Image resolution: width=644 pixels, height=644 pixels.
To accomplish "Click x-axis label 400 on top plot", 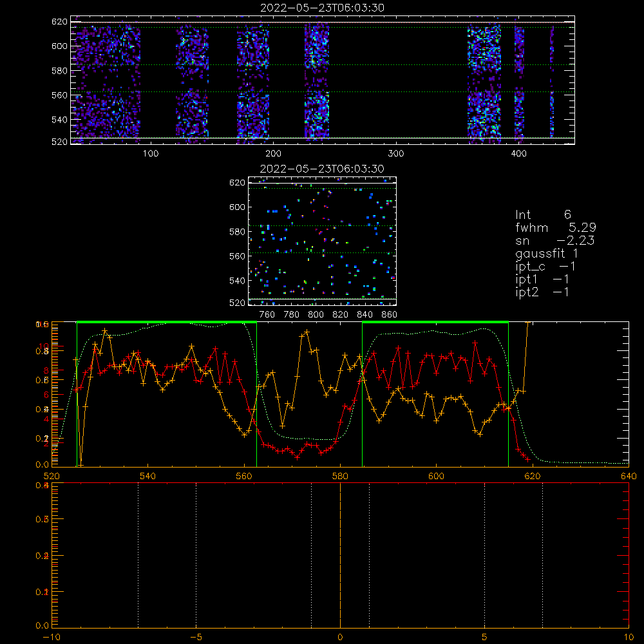I will 518,154.
